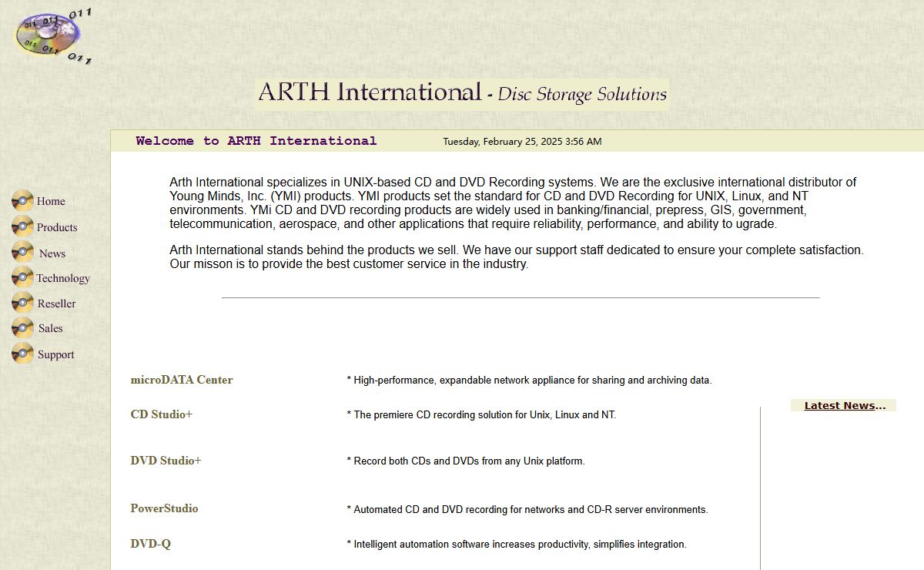
Task: Click the text about high-performance expandable network appliance
Action: click(529, 381)
